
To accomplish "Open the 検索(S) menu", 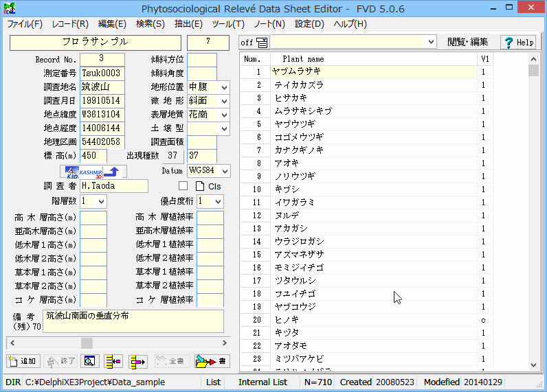I will coord(150,24).
